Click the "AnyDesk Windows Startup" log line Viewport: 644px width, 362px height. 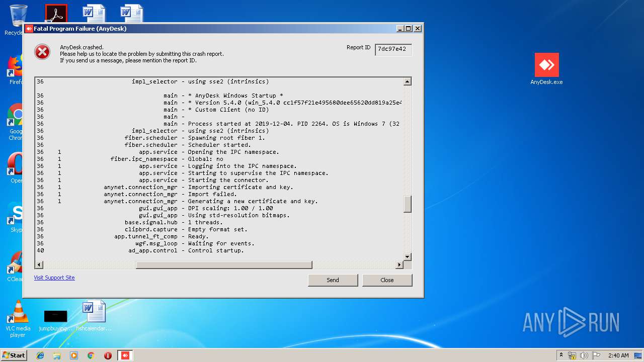(235, 96)
